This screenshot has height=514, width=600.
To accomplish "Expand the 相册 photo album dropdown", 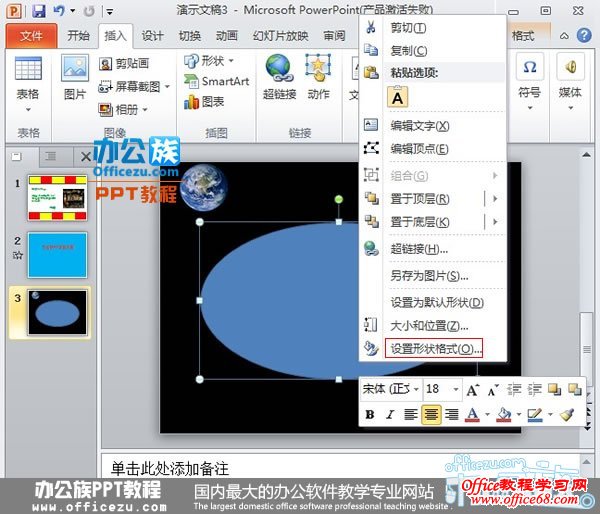I will pyautogui.click(x=145, y=110).
